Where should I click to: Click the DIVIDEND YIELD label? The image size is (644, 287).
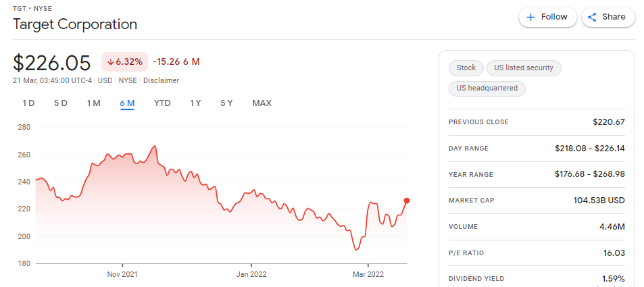(x=476, y=279)
